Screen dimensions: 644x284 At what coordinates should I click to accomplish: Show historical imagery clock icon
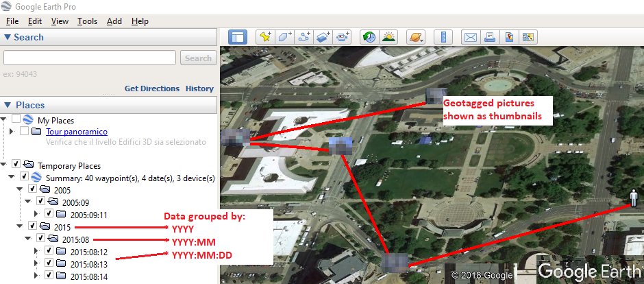369,37
